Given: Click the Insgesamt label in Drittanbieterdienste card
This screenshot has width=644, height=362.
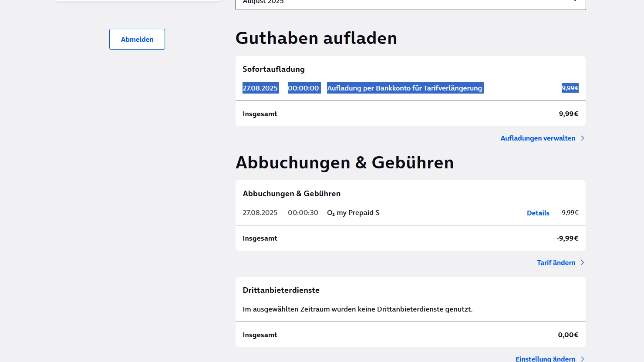Looking at the screenshot, I should click(x=260, y=335).
